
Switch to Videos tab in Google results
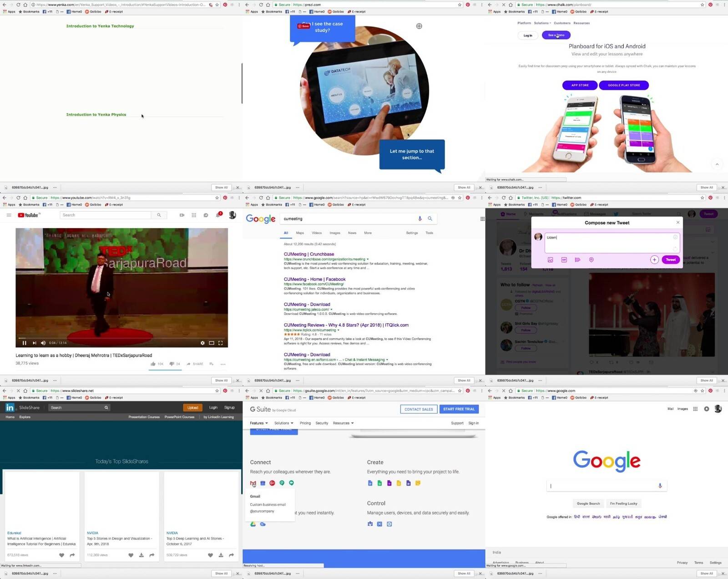pyautogui.click(x=317, y=233)
